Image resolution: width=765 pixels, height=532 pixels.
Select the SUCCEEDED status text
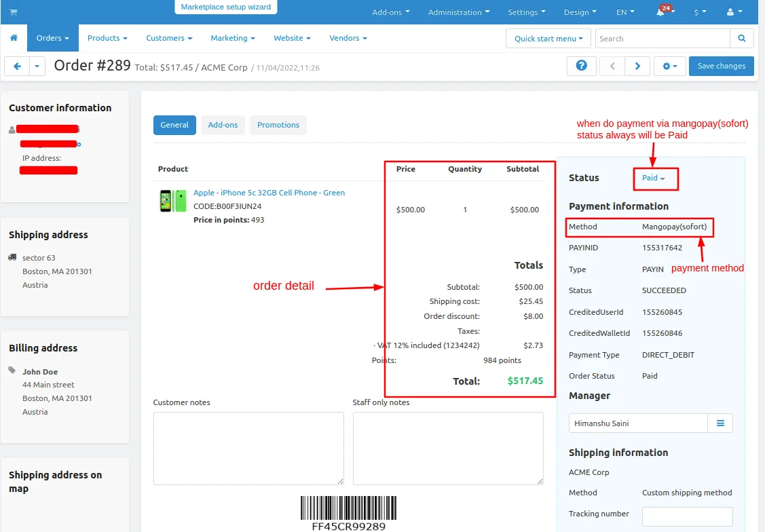click(664, 290)
